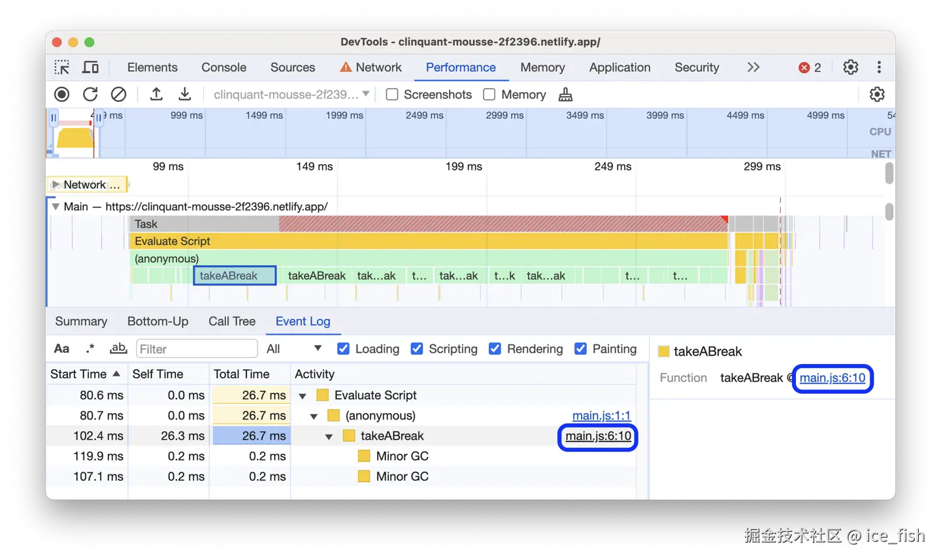Viewport: 941px width, 560px height.
Task: Click the right overview selection handle
Action: [x=99, y=118]
